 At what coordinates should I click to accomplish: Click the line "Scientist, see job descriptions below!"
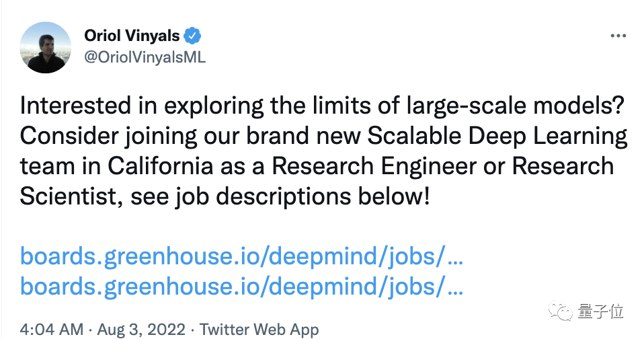224,196
